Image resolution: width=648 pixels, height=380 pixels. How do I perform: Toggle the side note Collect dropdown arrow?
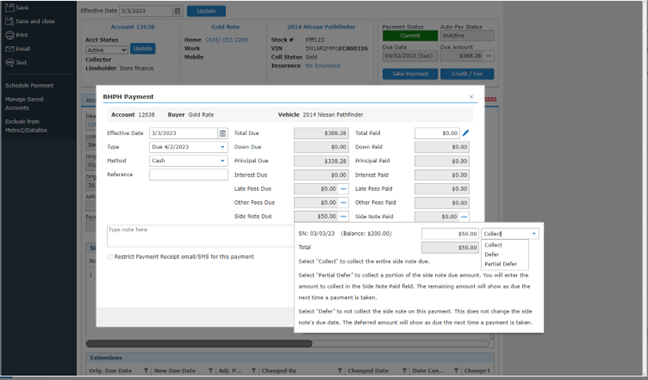click(x=534, y=234)
